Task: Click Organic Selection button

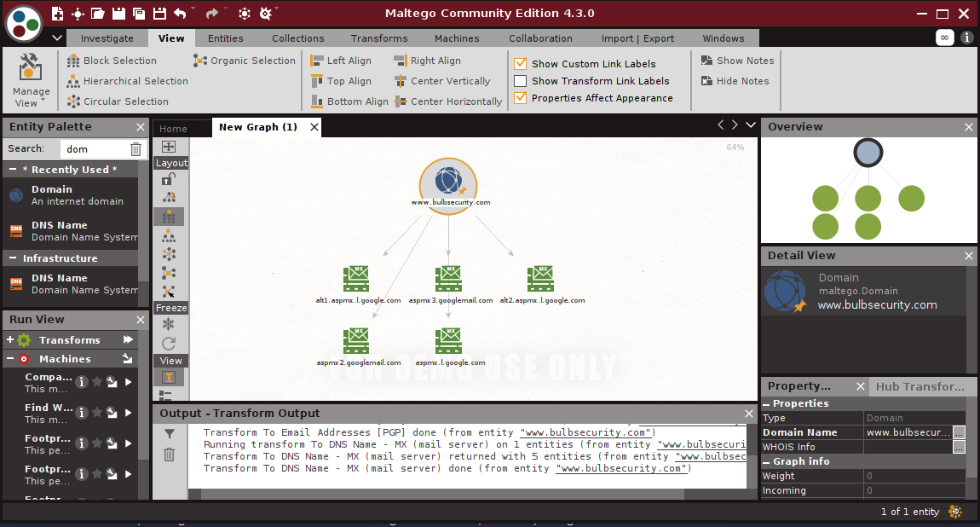Action: pyautogui.click(x=245, y=61)
